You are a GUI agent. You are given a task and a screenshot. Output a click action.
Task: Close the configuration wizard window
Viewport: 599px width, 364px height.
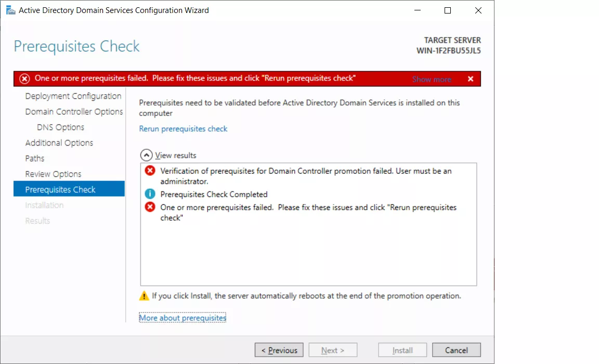pos(478,10)
